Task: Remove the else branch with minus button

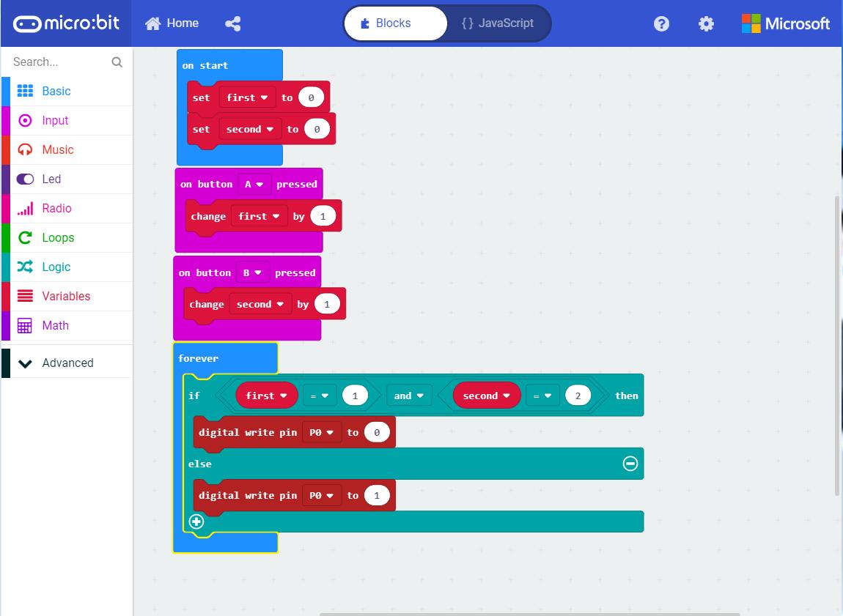Action: (629, 463)
